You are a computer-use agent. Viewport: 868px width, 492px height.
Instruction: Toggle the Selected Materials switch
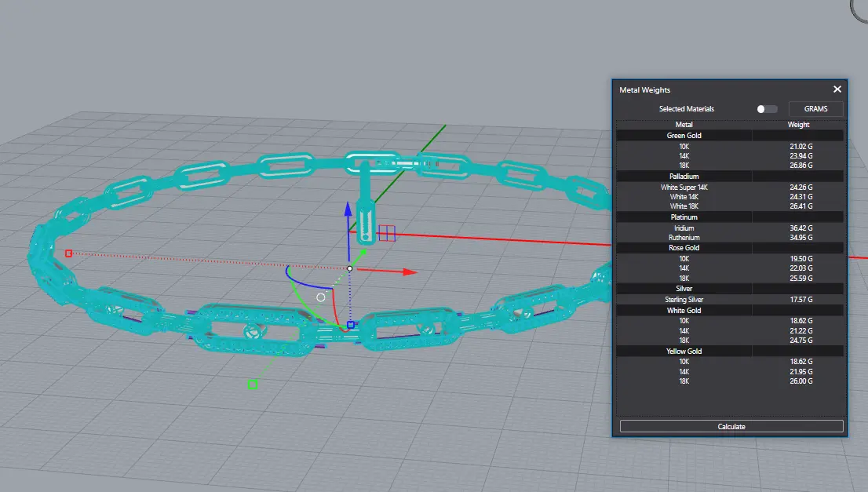click(767, 109)
